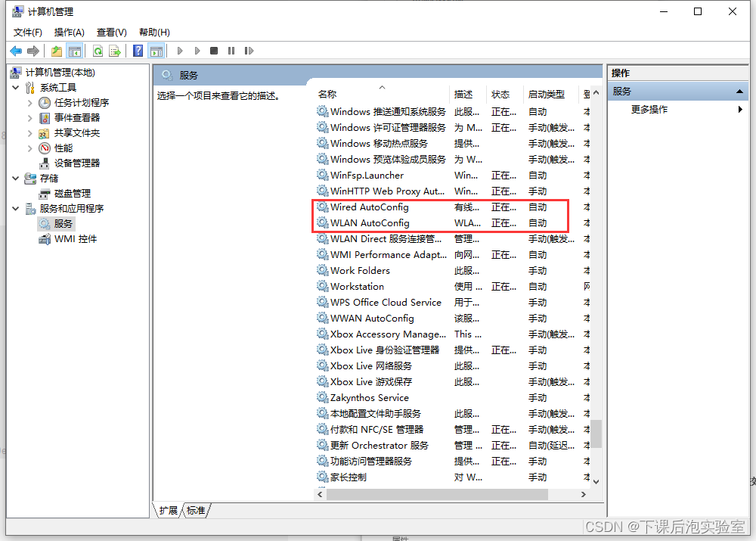Select the 设备管理器 icon in tree
The width and height of the screenshot is (756, 541).
point(45,163)
